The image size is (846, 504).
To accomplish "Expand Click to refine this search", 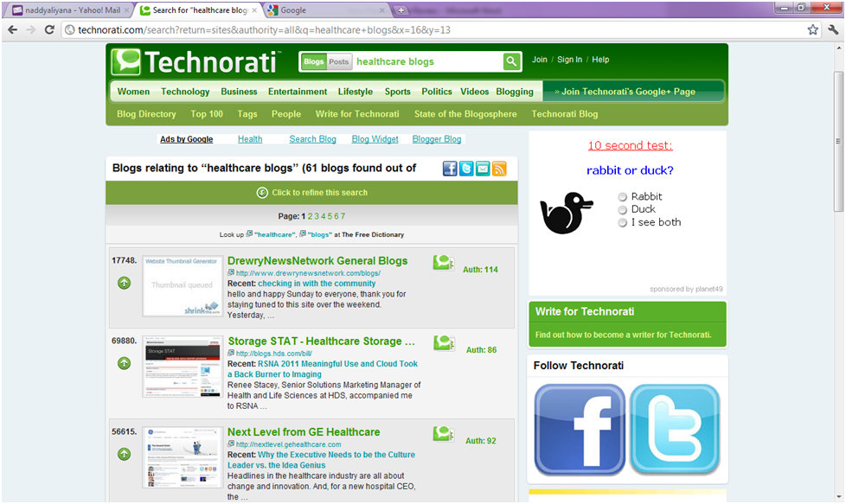I will (x=312, y=193).
